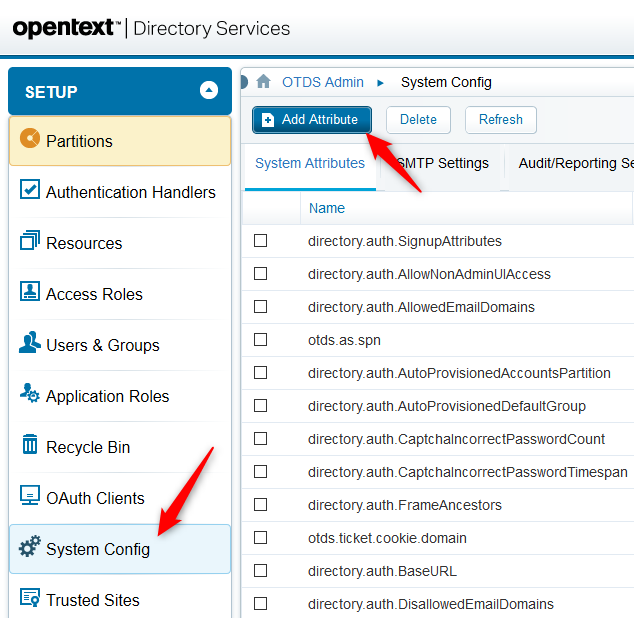Select directory.auth.AllowNonAdminUIAccess attribute name
This screenshot has width=634, height=618.
point(429,274)
